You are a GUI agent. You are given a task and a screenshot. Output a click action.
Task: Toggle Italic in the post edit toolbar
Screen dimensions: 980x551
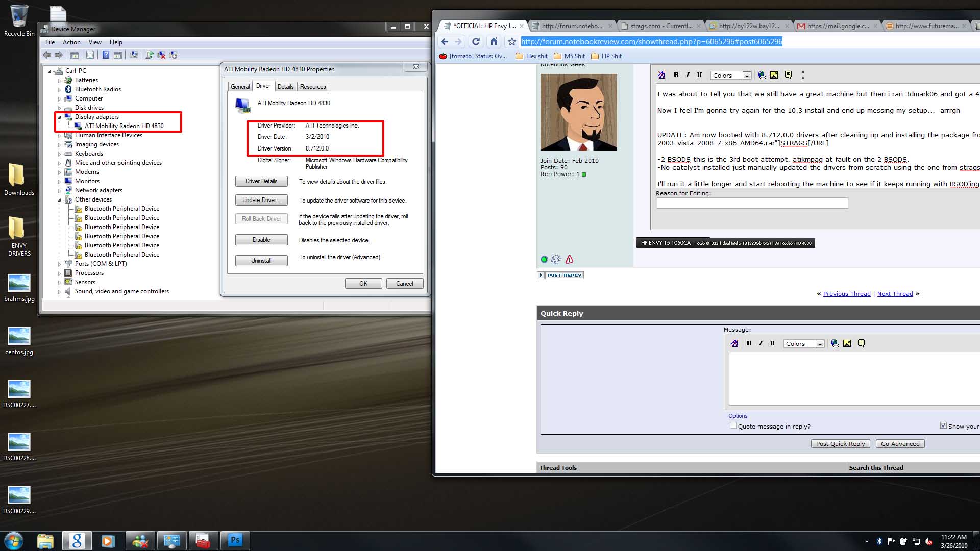point(688,75)
